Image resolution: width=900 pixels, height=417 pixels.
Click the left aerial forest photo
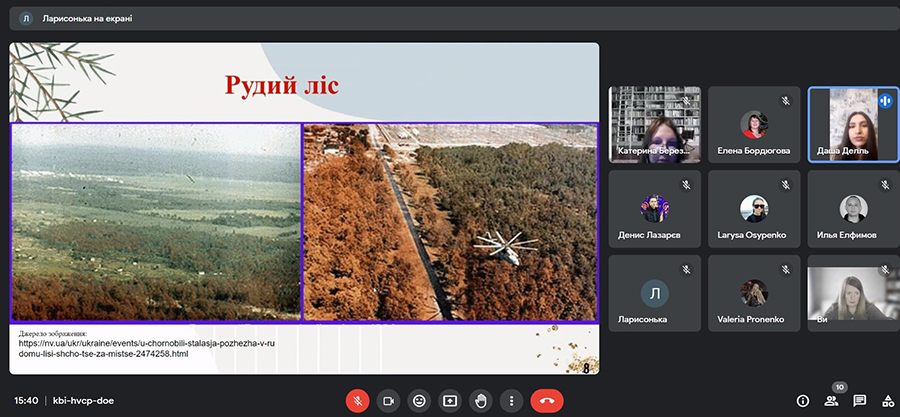(156, 221)
